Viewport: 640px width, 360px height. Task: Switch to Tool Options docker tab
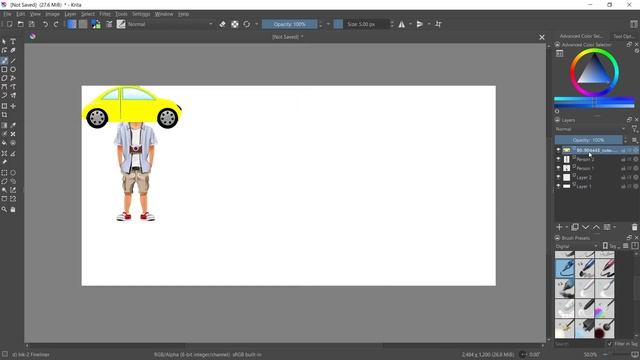click(x=624, y=36)
